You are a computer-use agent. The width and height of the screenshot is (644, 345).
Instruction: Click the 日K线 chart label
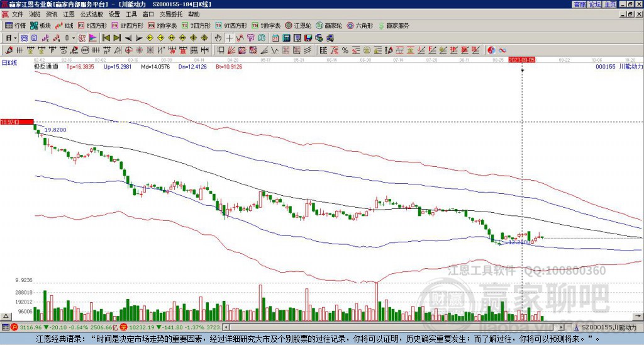click(x=9, y=62)
